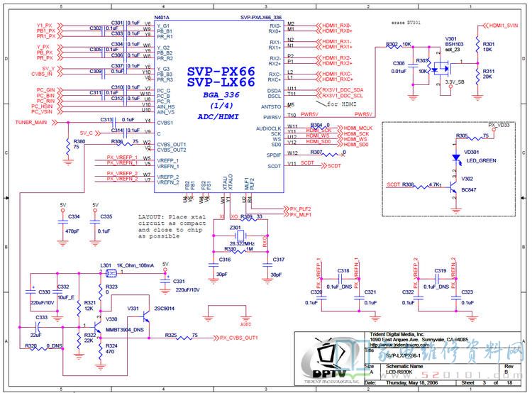Click the C333 capacitor designator

click(x=42, y=317)
